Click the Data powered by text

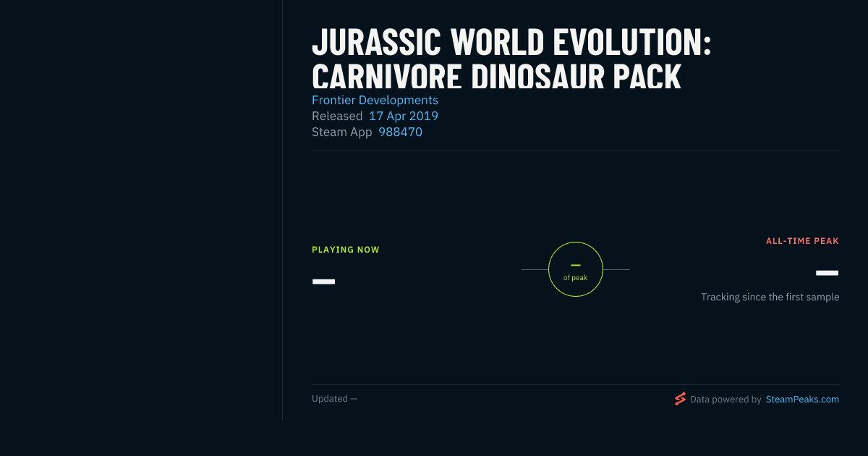[726, 399]
